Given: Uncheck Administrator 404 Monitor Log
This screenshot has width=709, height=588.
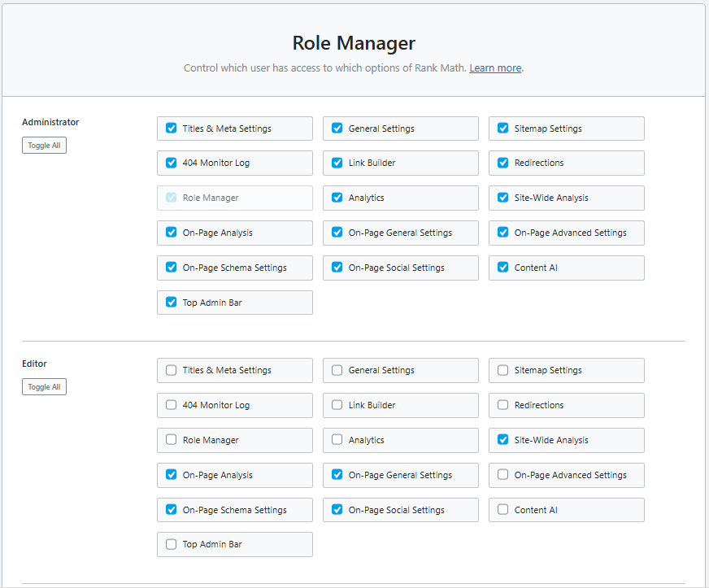Looking at the screenshot, I should coord(171,163).
